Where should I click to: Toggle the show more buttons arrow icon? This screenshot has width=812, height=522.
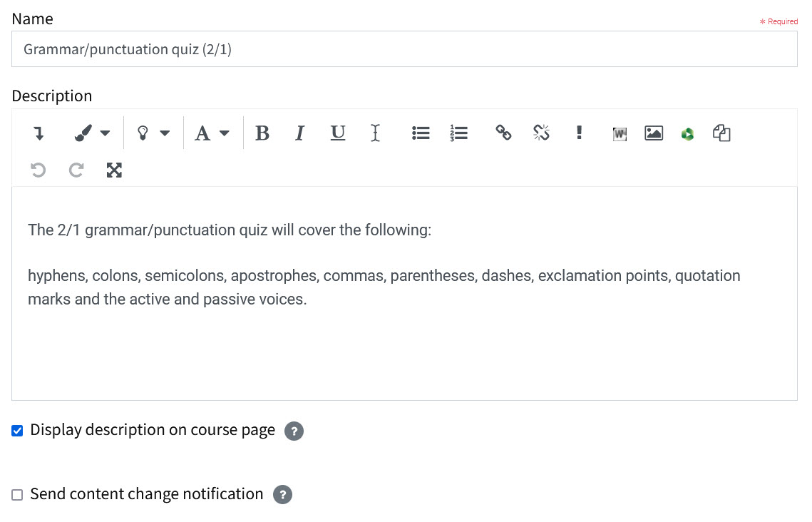(38, 133)
